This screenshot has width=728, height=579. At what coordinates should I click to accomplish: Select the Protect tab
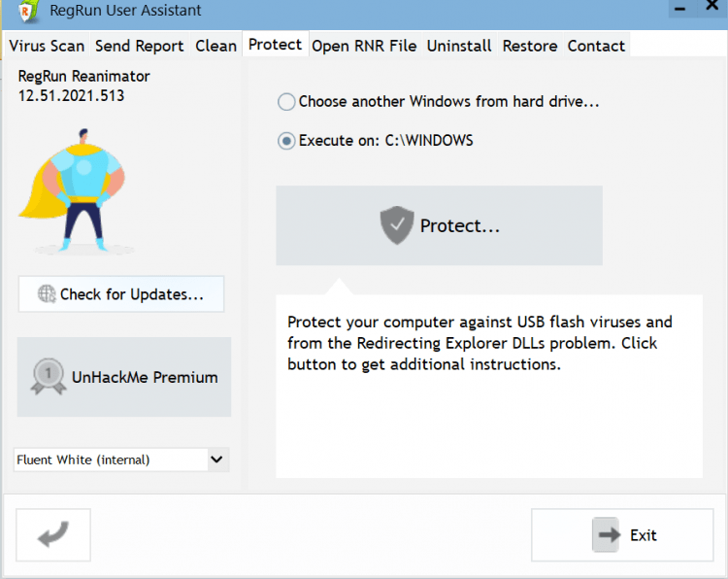point(275,45)
